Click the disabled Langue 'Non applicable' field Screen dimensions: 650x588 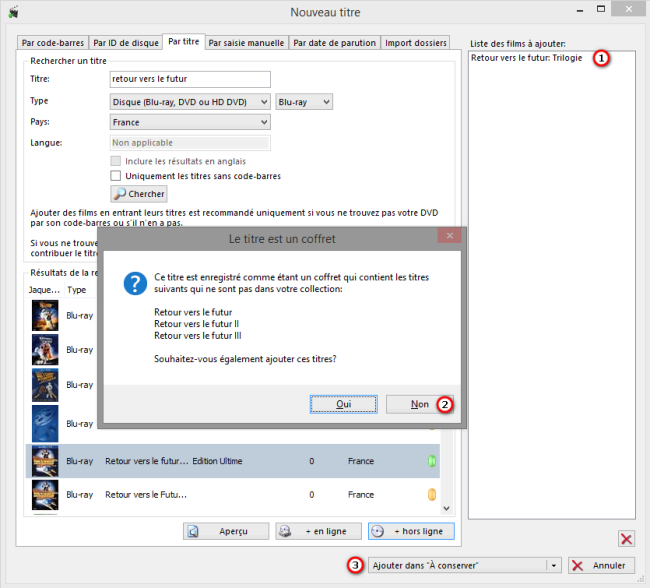pyautogui.click(x=190, y=143)
